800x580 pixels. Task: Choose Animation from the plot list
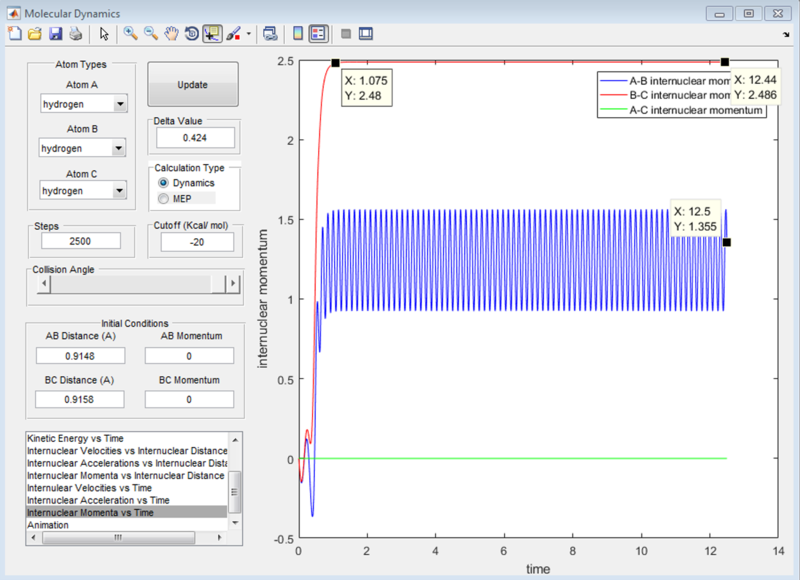pos(48,523)
